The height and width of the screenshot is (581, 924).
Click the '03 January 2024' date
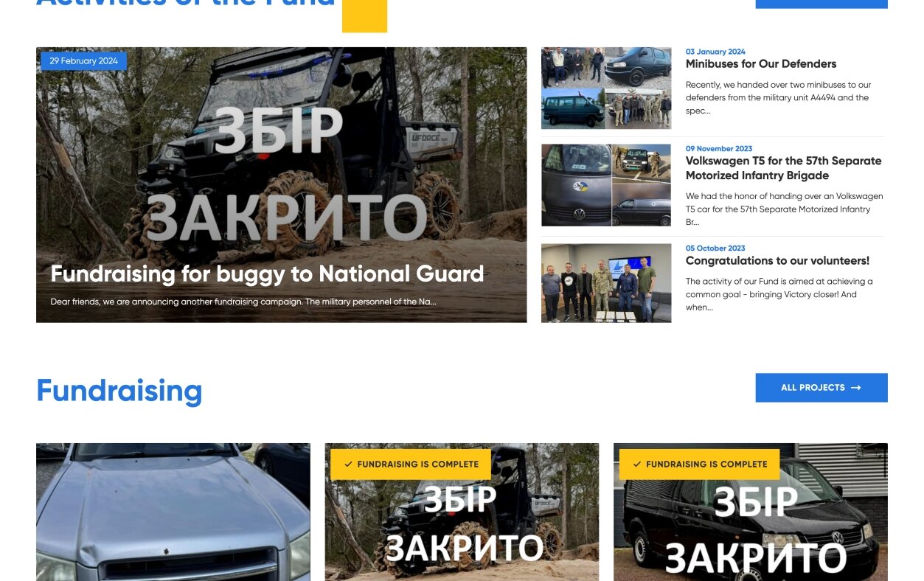click(x=715, y=52)
